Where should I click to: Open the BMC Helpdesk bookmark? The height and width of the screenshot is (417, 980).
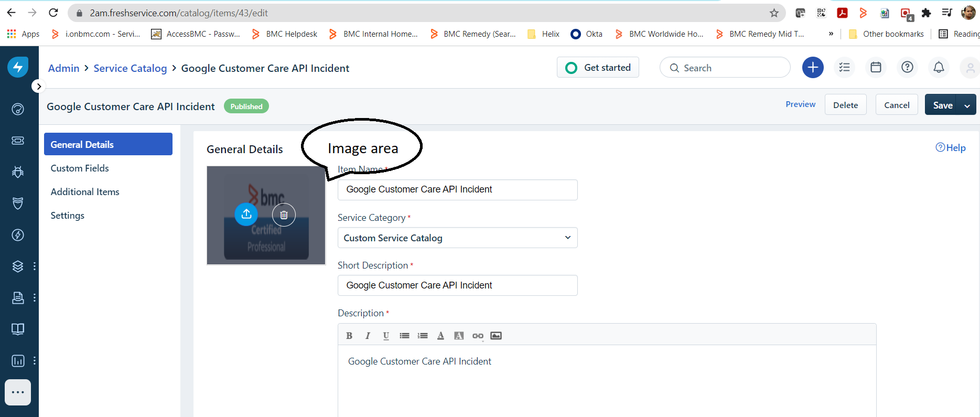[285, 34]
